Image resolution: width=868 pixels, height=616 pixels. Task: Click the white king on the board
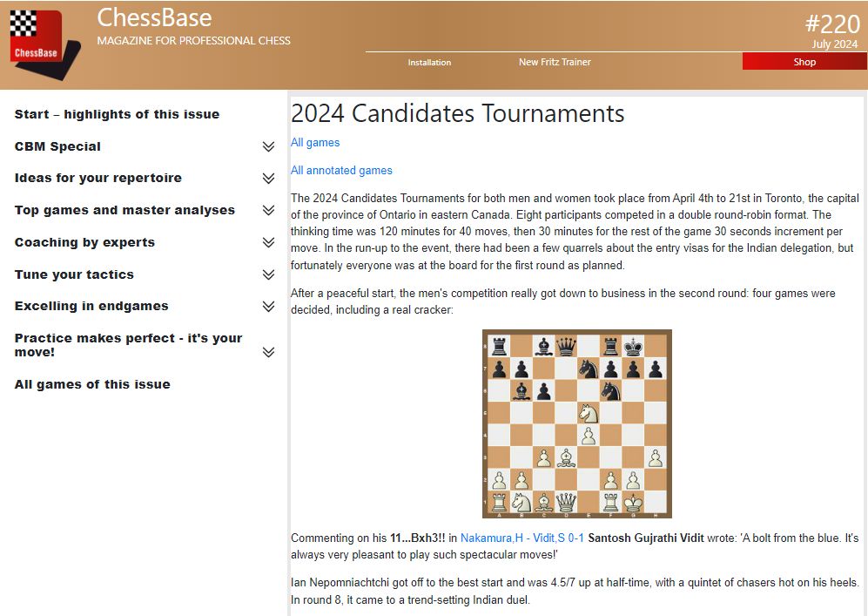click(x=634, y=503)
